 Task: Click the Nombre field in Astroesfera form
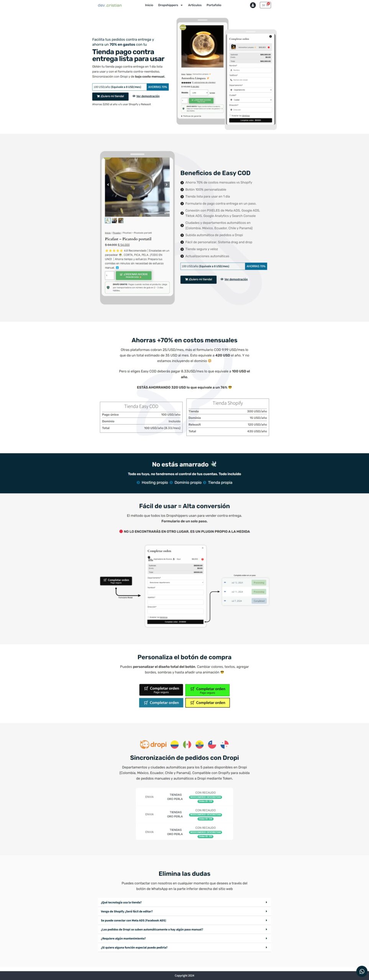(251, 70)
